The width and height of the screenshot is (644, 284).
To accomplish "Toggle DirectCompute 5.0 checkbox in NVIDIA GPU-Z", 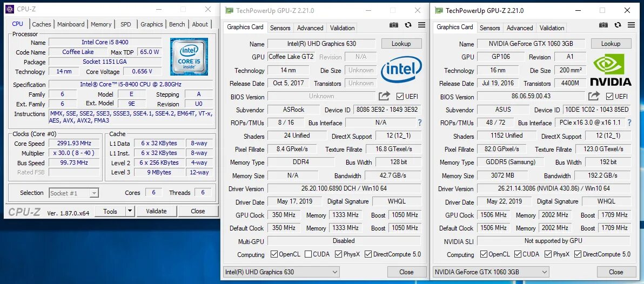I will tap(578, 254).
